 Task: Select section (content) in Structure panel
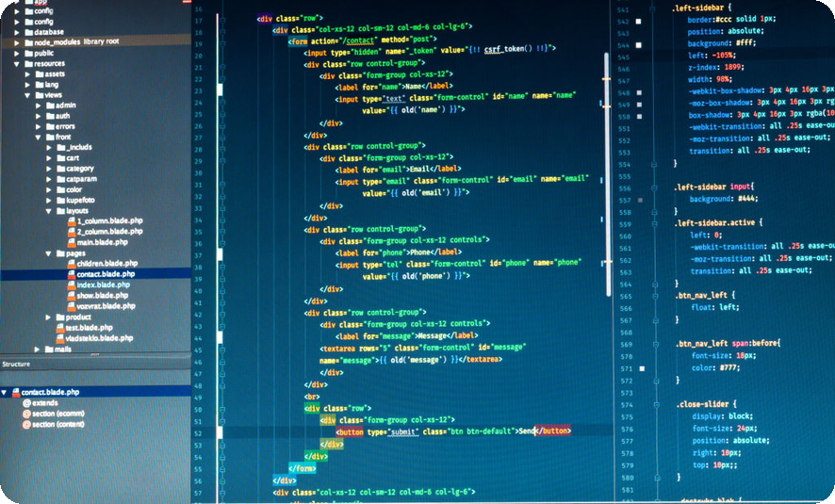(58, 425)
